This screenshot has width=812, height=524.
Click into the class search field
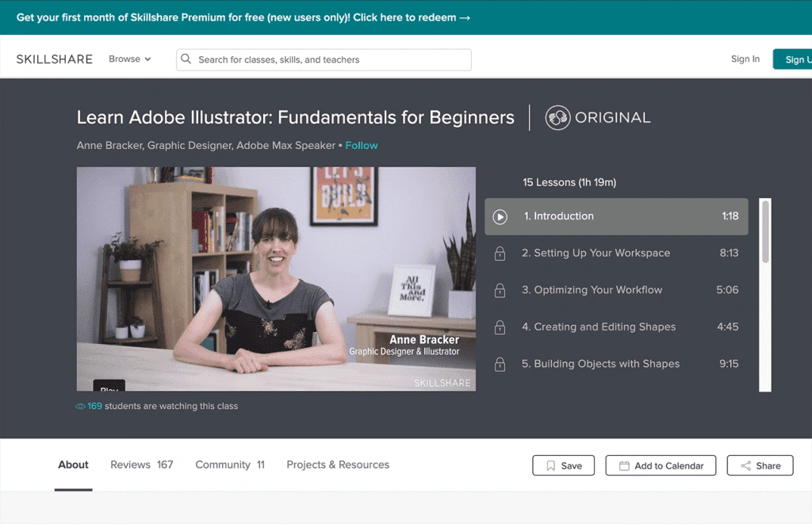click(x=329, y=60)
